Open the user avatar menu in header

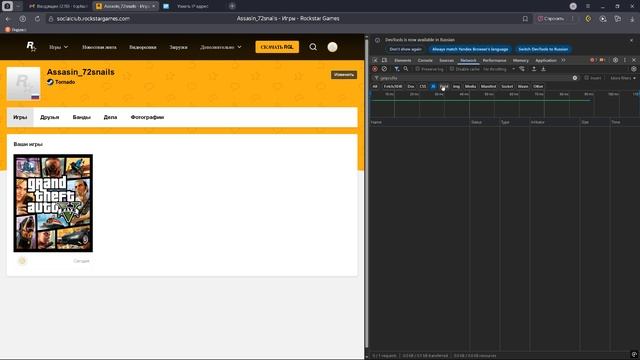[x=332, y=47]
